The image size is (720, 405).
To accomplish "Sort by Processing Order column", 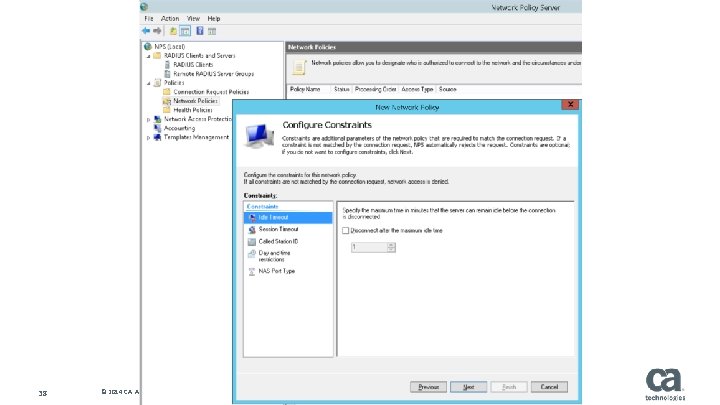I will [x=376, y=89].
